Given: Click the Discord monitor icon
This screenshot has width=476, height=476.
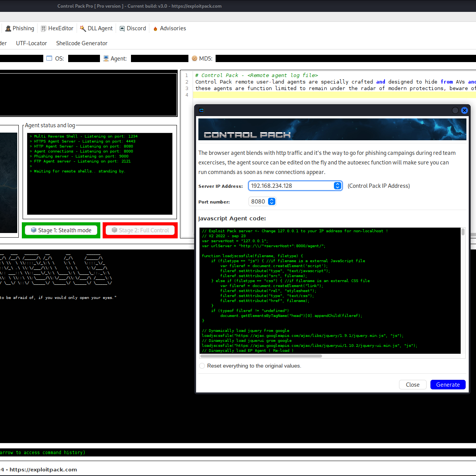Looking at the screenshot, I should pos(122,28).
